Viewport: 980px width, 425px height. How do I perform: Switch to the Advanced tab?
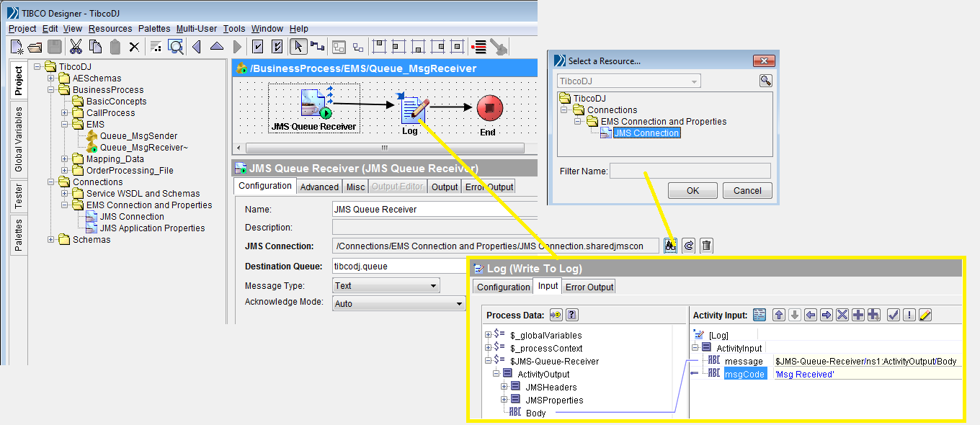[318, 186]
